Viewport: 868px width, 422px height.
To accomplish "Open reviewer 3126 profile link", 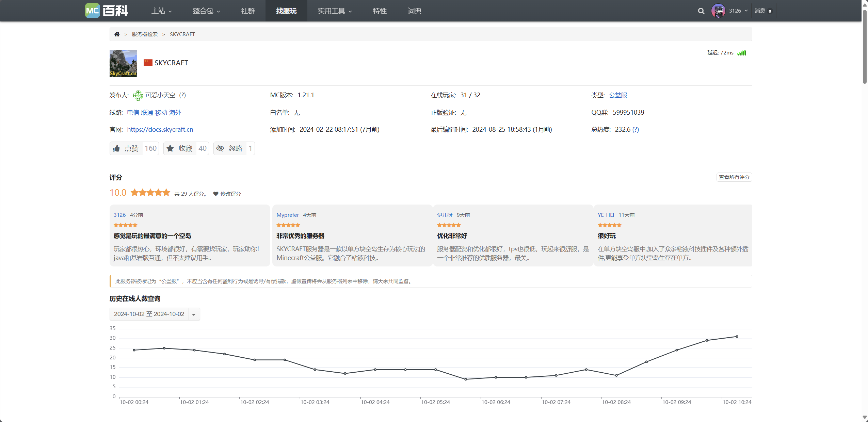I will point(119,215).
